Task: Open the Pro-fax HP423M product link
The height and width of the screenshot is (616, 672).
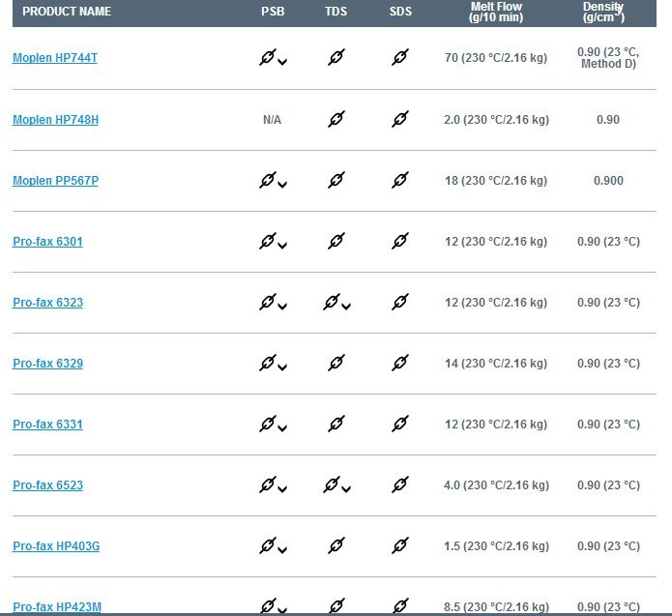Action: [57, 607]
